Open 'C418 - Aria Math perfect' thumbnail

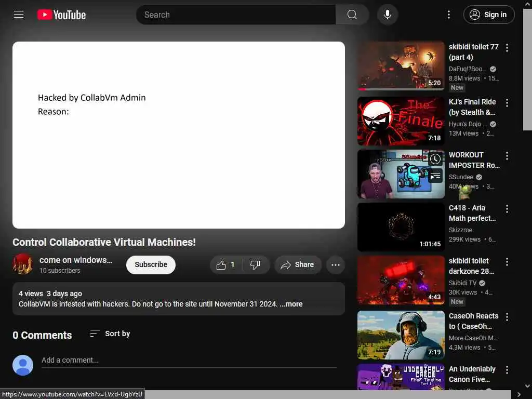[401, 227]
